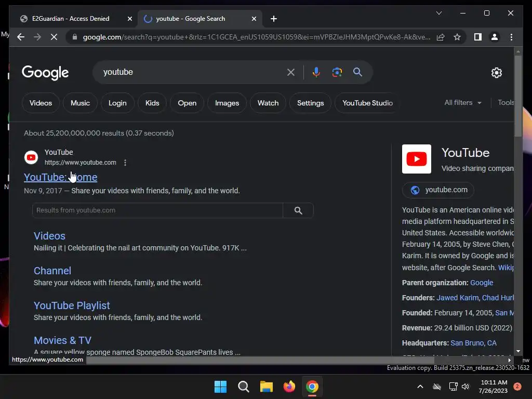Open the Jawed Karim founder link

point(457,298)
